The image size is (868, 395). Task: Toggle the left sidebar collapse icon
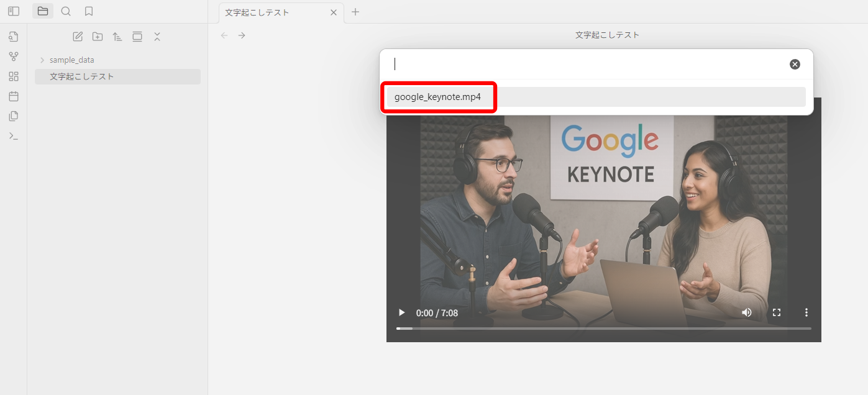pos(14,11)
